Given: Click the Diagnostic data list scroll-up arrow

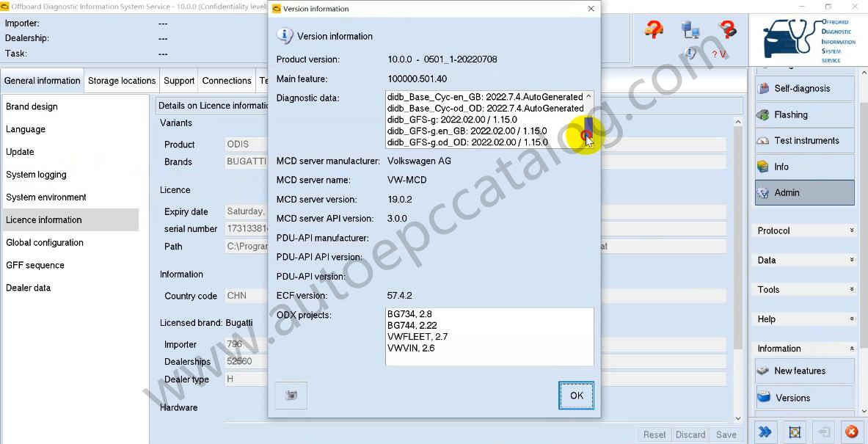Looking at the screenshot, I should [x=588, y=96].
